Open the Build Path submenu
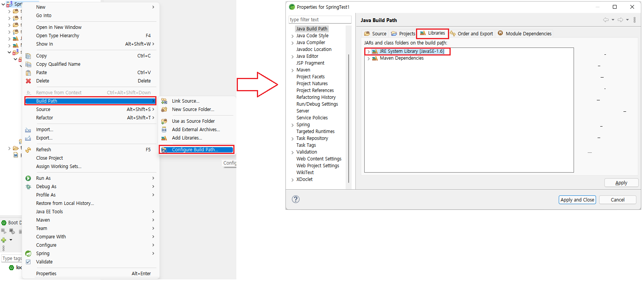This screenshot has width=644, height=287. (x=91, y=101)
